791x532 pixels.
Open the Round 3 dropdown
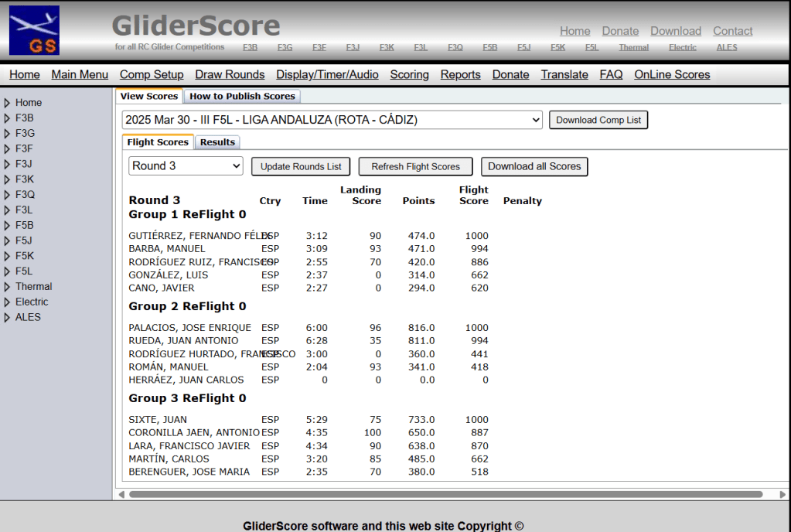click(186, 166)
